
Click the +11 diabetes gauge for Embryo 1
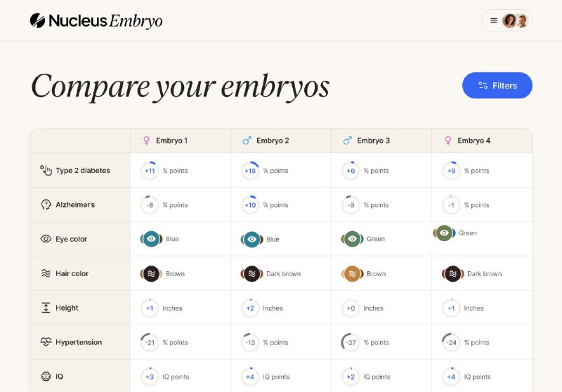[x=150, y=171]
